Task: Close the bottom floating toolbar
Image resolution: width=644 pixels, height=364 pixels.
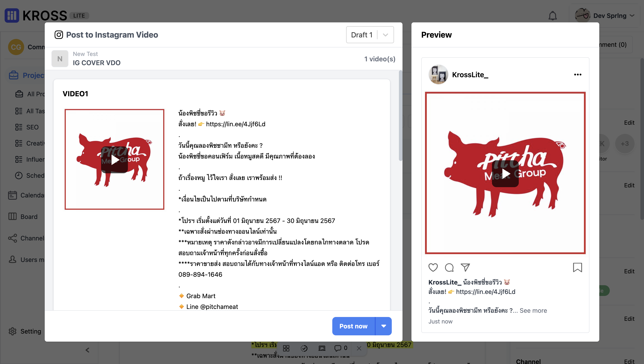Action: [x=359, y=348]
